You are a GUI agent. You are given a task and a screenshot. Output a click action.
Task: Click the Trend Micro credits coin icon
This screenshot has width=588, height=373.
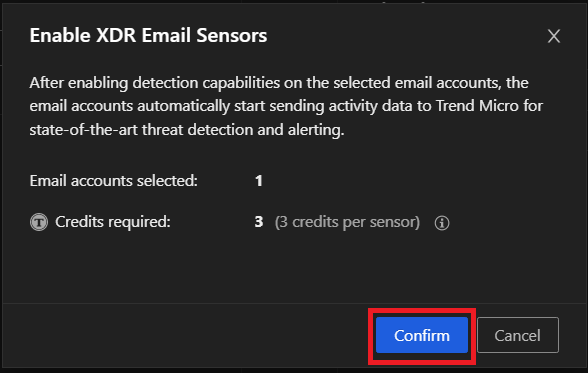[x=39, y=222]
